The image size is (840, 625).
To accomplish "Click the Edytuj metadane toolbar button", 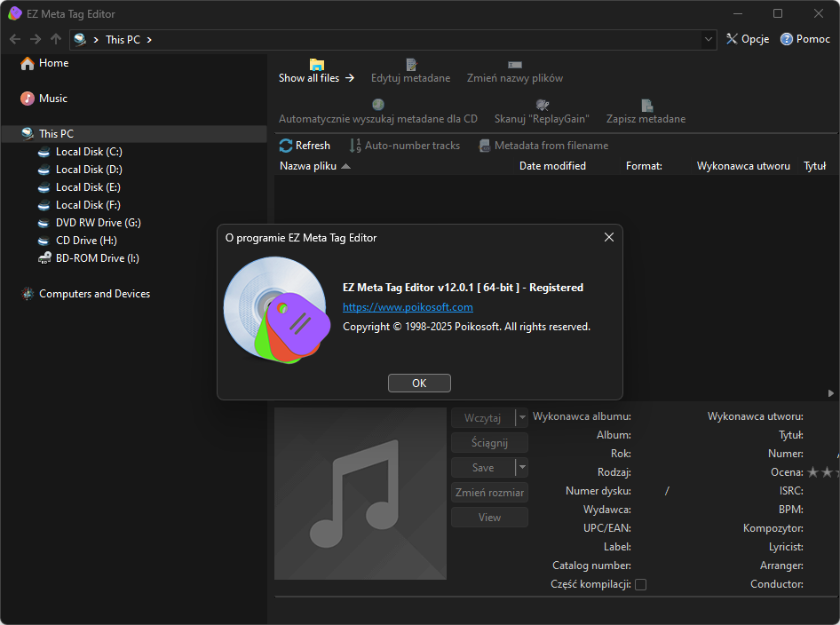I will click(411, 72).
